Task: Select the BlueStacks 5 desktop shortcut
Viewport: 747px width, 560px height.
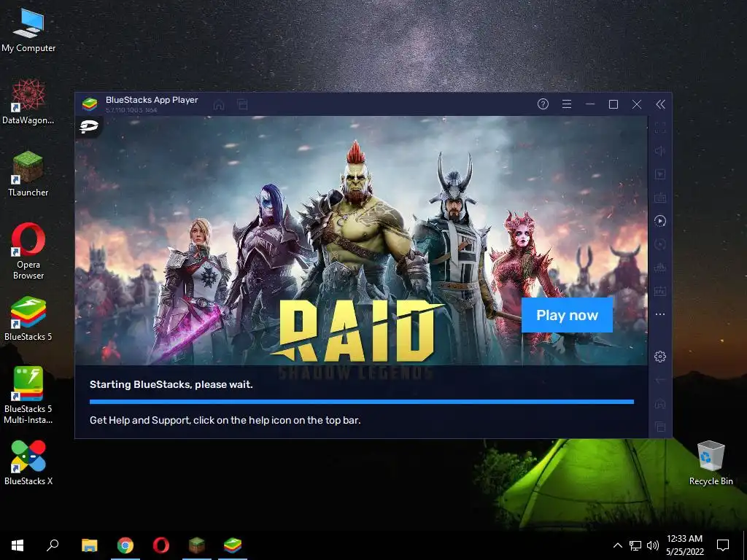Action: (x=28, y=319)
